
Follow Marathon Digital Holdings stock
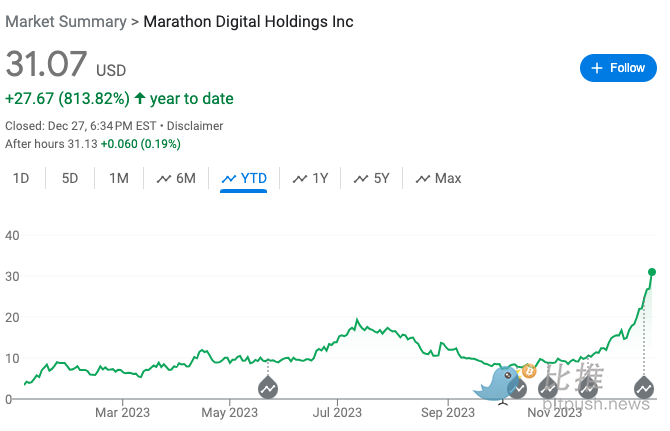click(x=617, y=68)
